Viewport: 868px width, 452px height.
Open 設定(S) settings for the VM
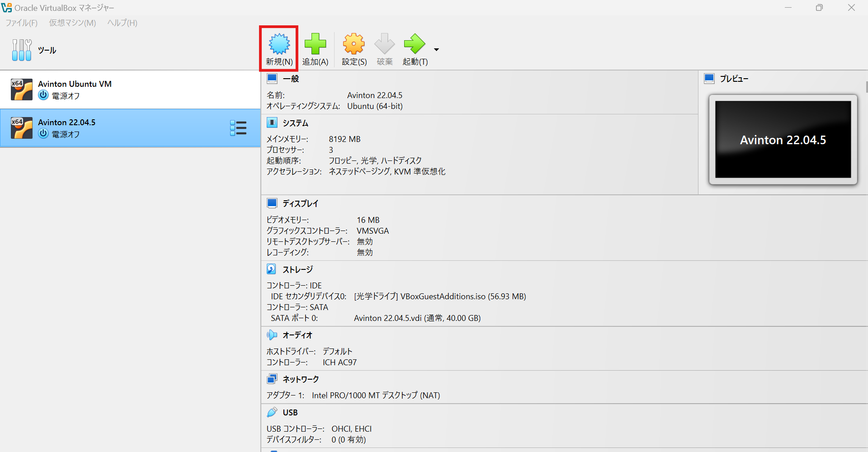click(x=354, y=49)
